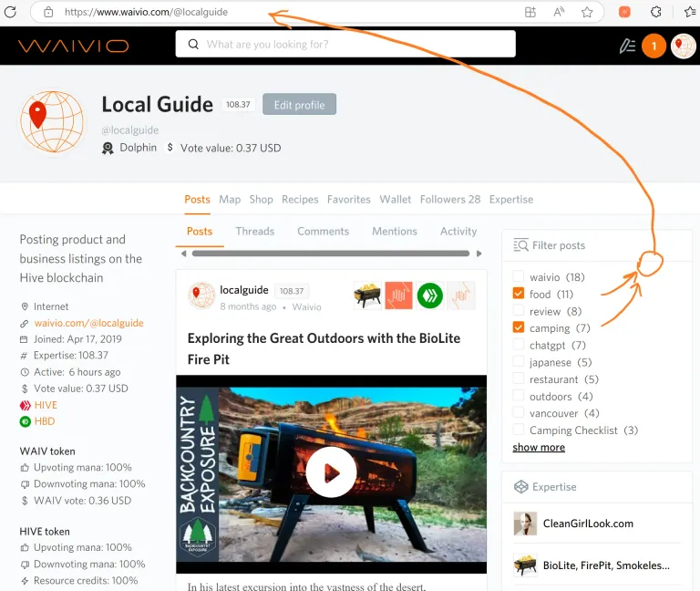The height and width of the screenshot is (591, 700).
Task: Click the BioLite fire pit object thumbnail
Action: tap(367, 295)
